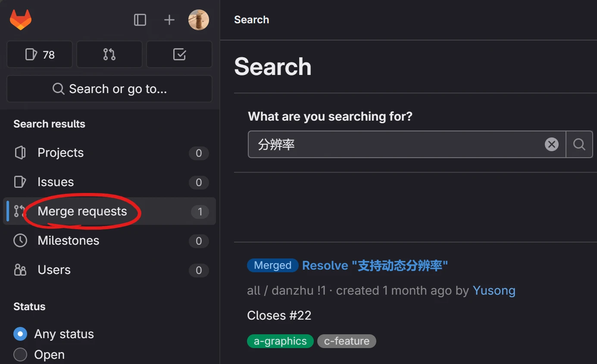This screenshot has width=597, height=364.
Task: Select the Any status radio button
Action: (20, 334)
